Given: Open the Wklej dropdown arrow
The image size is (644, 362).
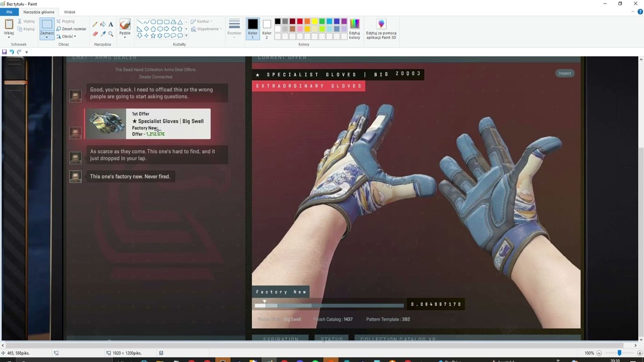Looking at the screenshot, I should [x=9, y=36].
